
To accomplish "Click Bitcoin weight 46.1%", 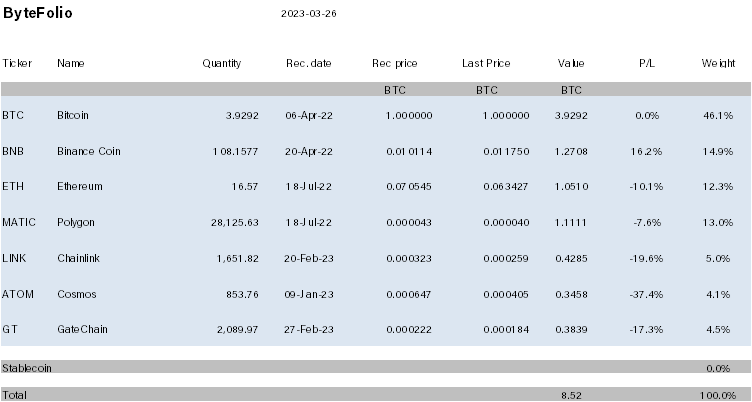I will coord(718,116).
